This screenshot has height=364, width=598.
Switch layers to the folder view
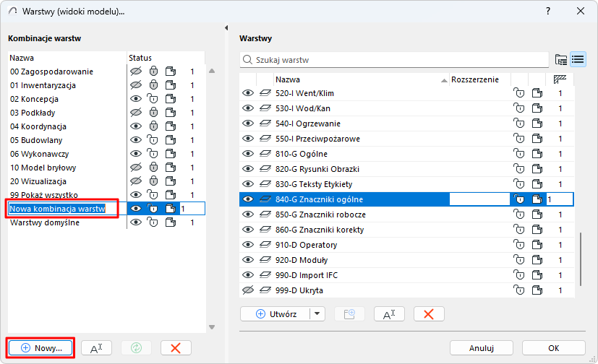tap(560, 59)
